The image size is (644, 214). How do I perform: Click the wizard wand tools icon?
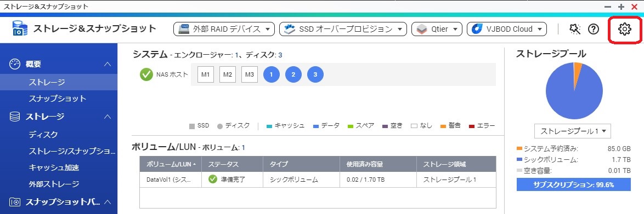[x=574, y=29]
